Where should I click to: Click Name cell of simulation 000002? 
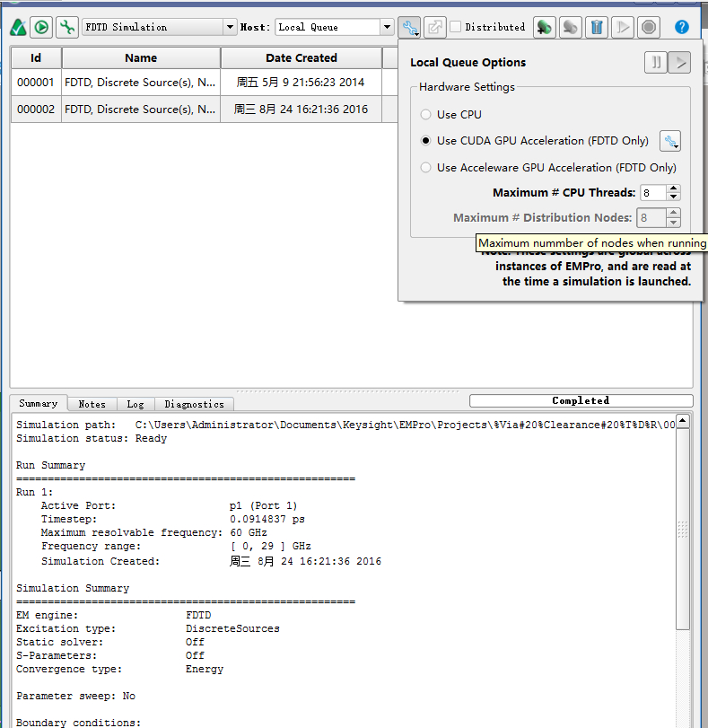click(141, 110)
